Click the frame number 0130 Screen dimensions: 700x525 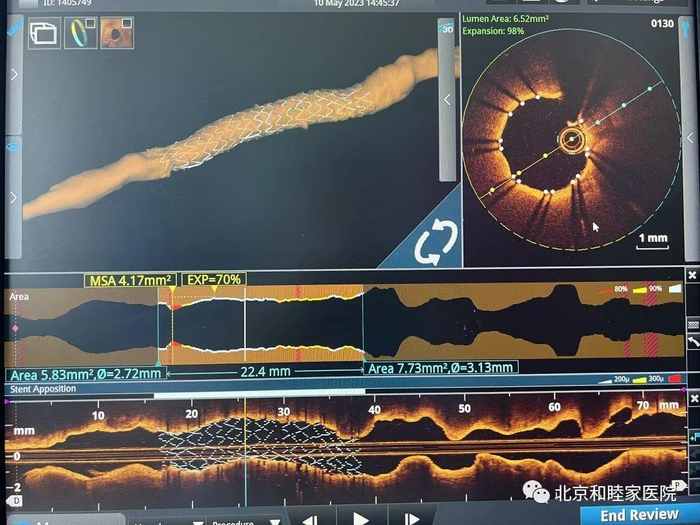[x=662, y=23]
